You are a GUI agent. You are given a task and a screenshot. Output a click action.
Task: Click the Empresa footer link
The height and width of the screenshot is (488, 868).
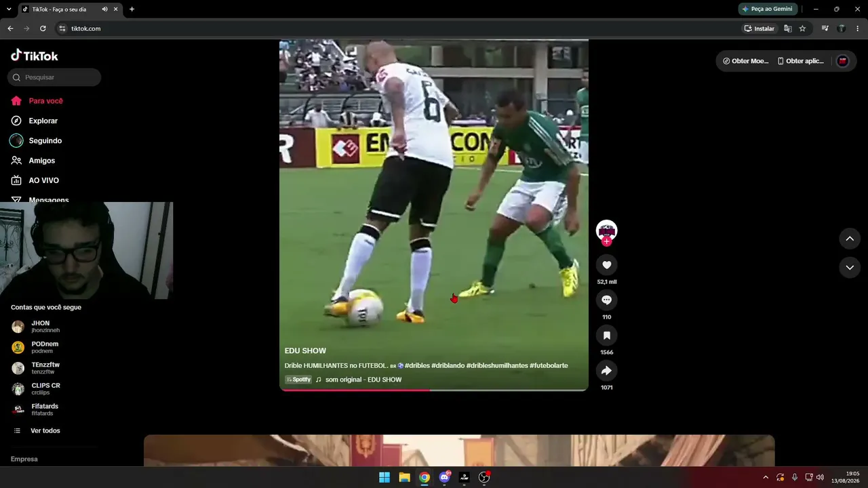coord(24,459)
